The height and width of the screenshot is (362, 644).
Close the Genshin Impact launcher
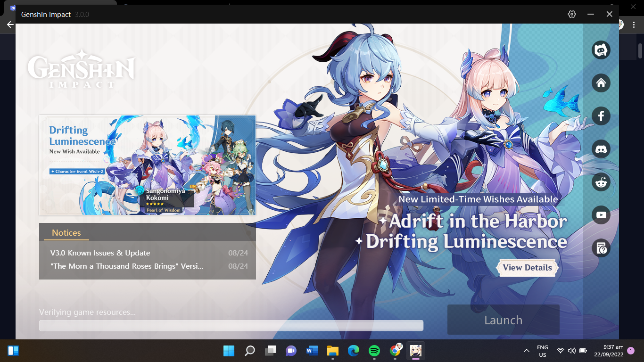point(610,14)
